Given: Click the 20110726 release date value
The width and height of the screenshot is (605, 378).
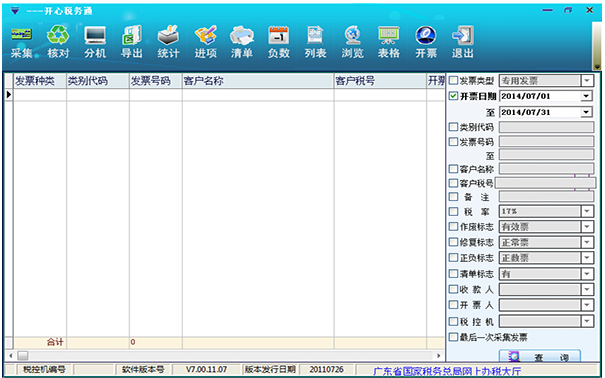Looking at the screenshot, I should click(x=326, y=370).
